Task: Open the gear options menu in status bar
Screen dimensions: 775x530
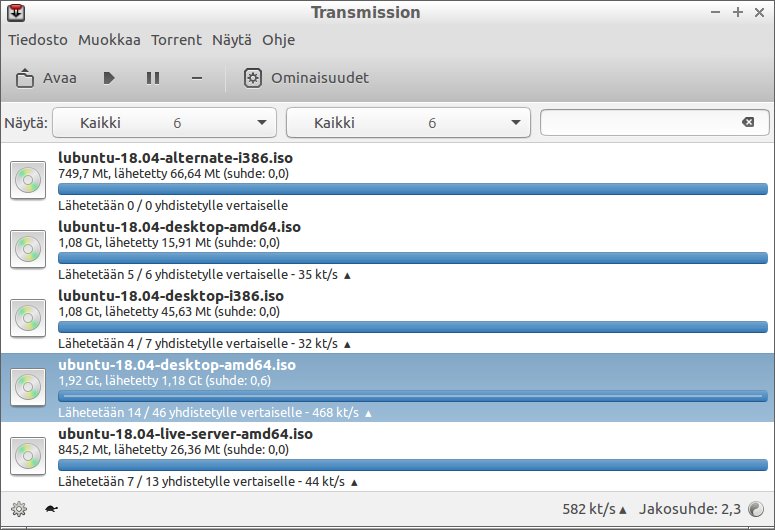Action: tap(19, 509)
